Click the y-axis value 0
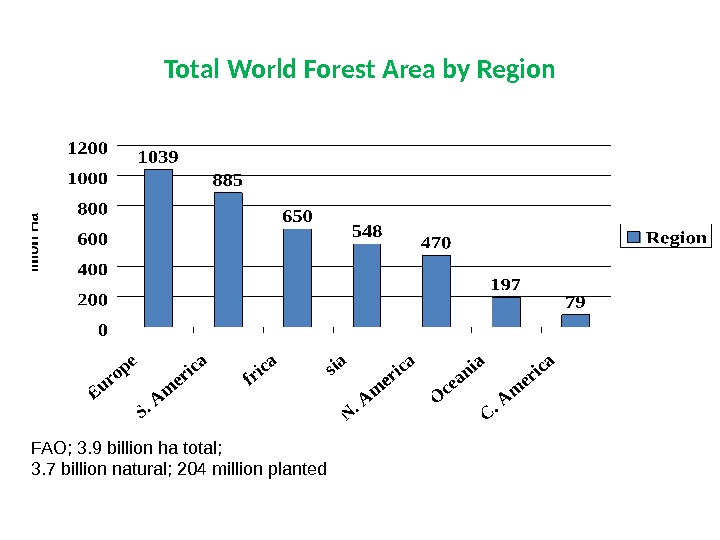The height and width of the screenshot is (540, 720). pyautogui.click(x=103, y=330)
